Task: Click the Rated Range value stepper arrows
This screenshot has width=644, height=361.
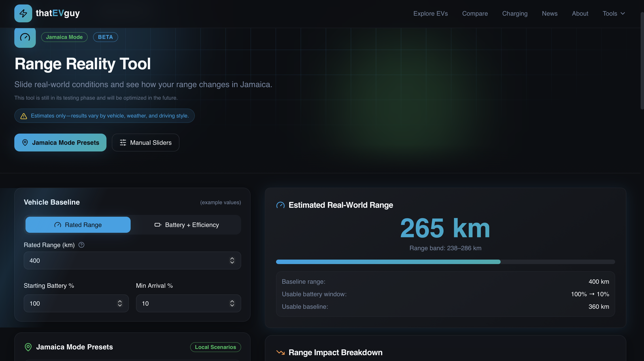Action: [232, 260]
